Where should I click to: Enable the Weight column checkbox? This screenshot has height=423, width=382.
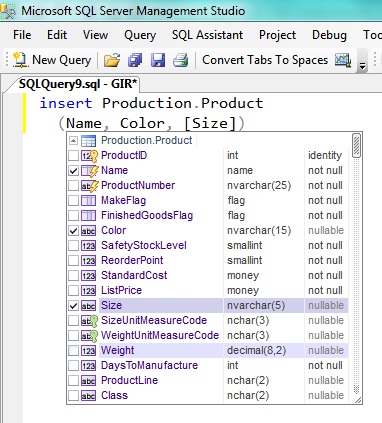pyautogui.click(x=73, y=351)
